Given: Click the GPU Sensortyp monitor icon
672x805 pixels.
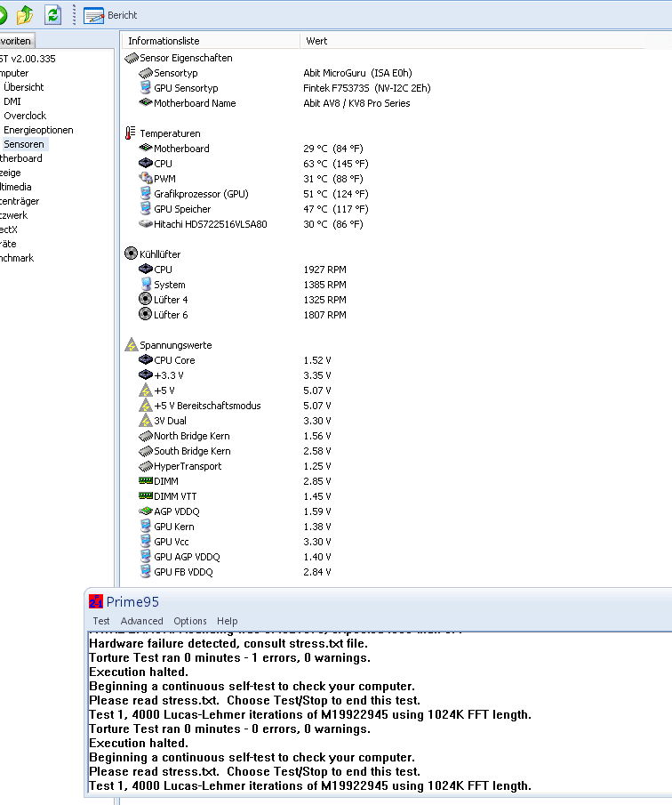Looking at the screenshot, I should [146, 88].
